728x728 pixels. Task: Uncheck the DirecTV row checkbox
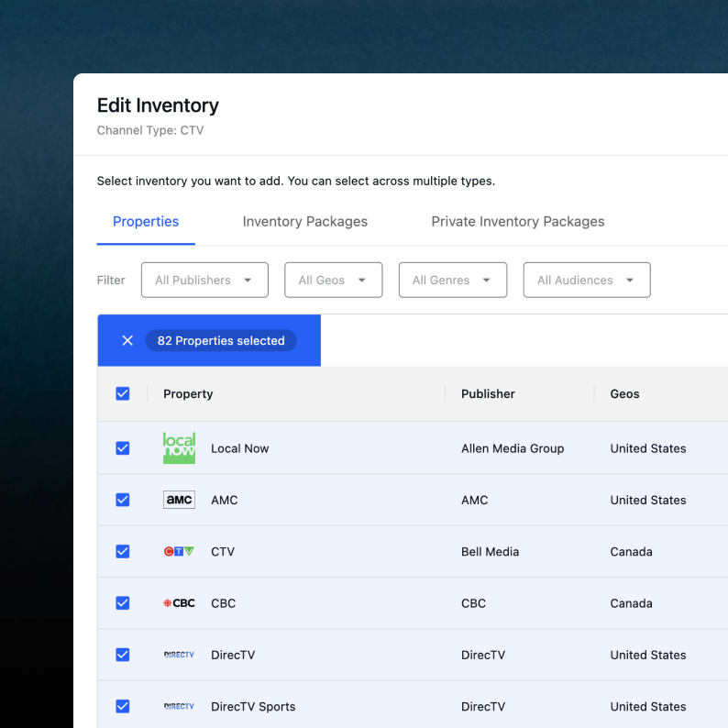(123, 654)
